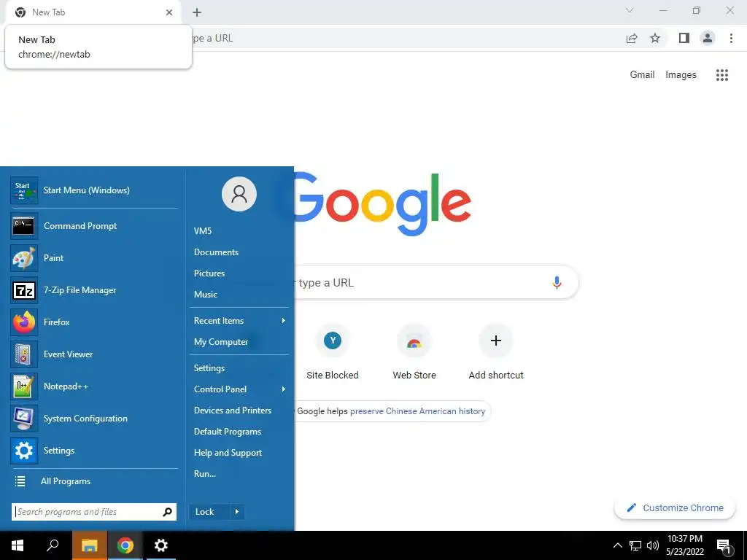Open 7-Zip File Manager
This screenshot has height=560, width=747.
[94, 290]
